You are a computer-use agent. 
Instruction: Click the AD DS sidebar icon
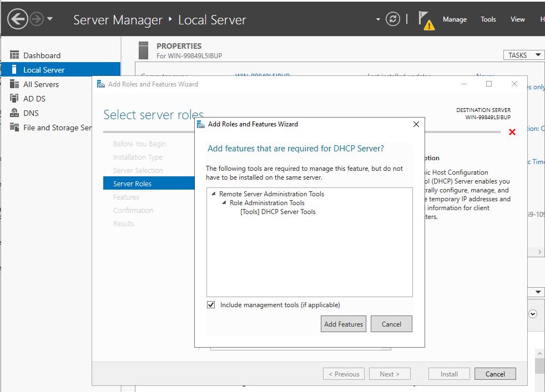[x=14, y=98]
